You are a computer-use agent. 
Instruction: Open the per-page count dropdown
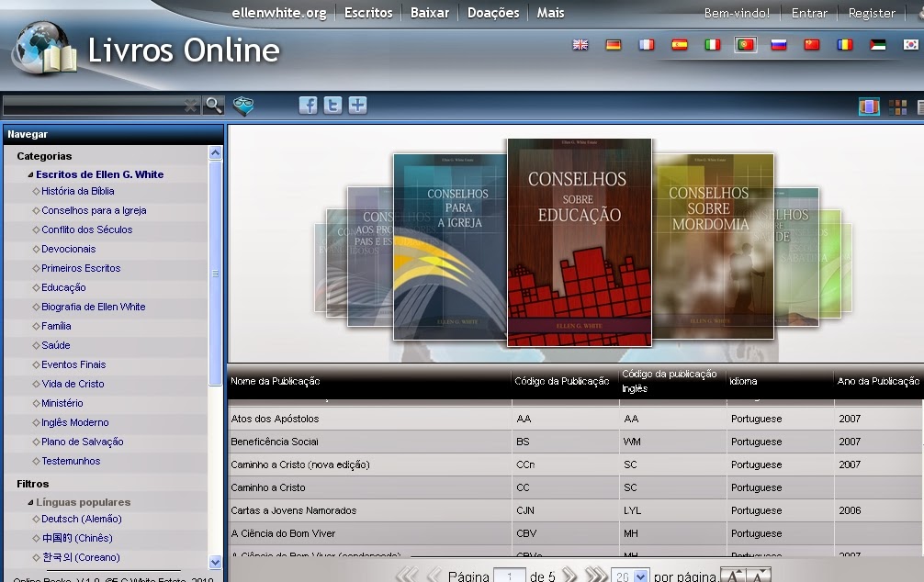click(640, 576)
